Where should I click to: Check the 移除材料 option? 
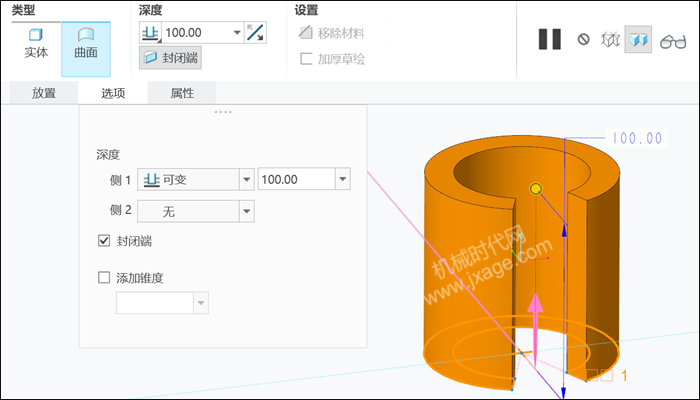[331, 33]
